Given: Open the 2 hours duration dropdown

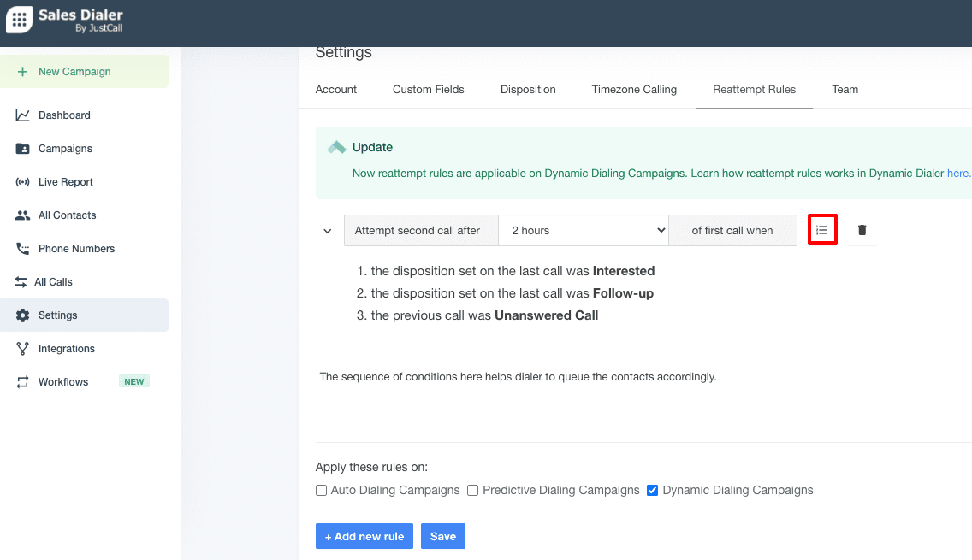Looking at the screenshot, I should pos(584,230).
